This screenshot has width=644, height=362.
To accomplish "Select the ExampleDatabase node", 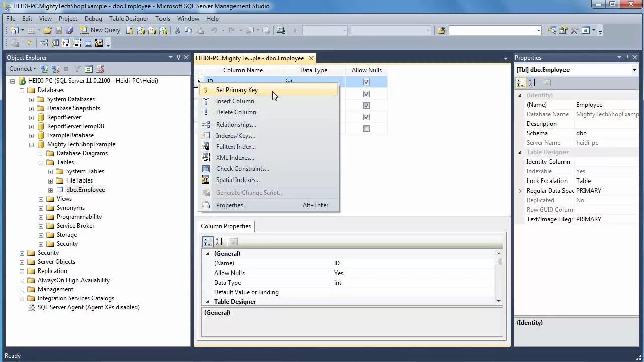I will coord(70,135).
